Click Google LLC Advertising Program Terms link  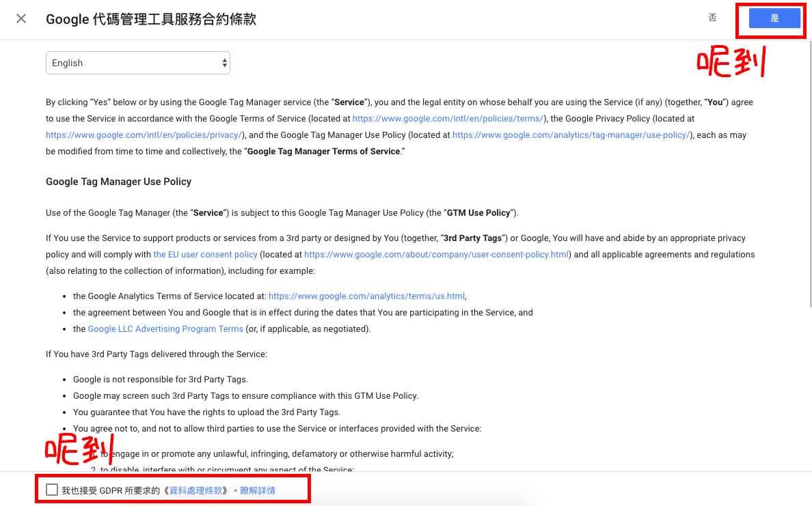point(165,329)
